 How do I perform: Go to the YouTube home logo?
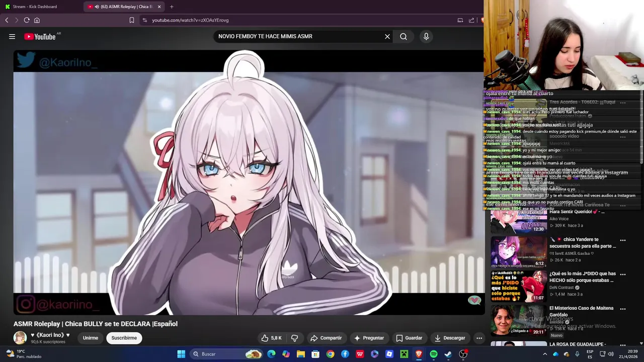(x=40, y=36)
